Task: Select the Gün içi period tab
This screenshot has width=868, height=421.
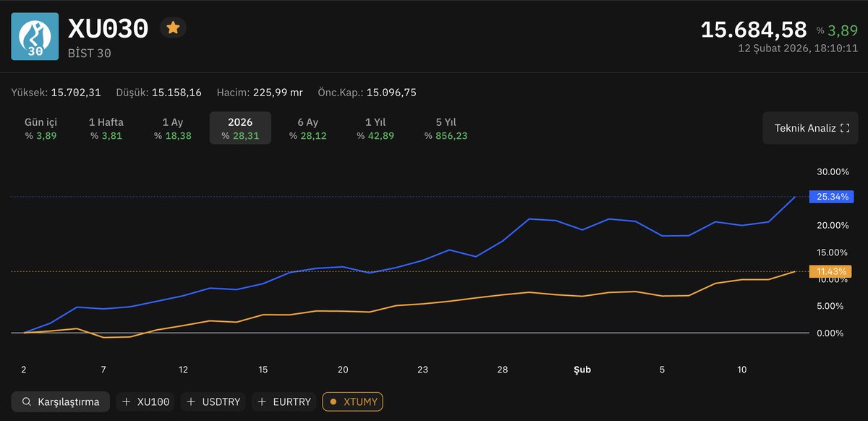Action: point(41,128)
